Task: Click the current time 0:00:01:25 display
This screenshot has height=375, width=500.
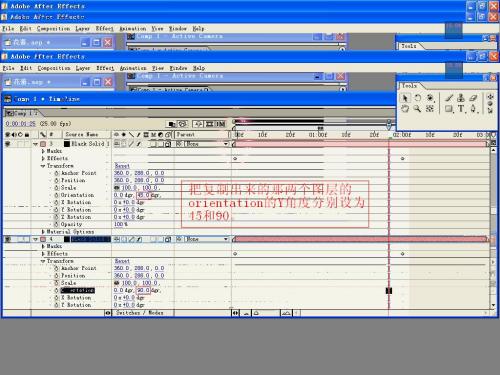Action: click(20, 124)
